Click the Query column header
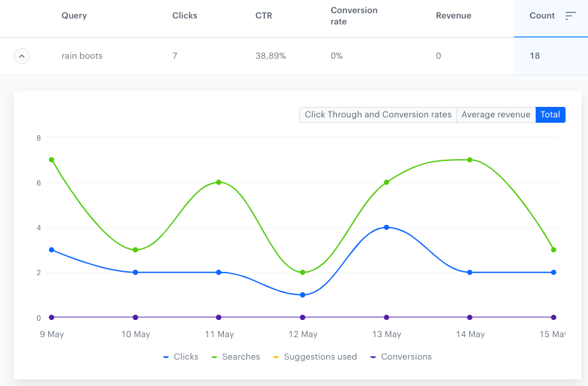Image resolution: width=588 pixels, height=386 pixels. pyautogui.click(x=74, y=16)
